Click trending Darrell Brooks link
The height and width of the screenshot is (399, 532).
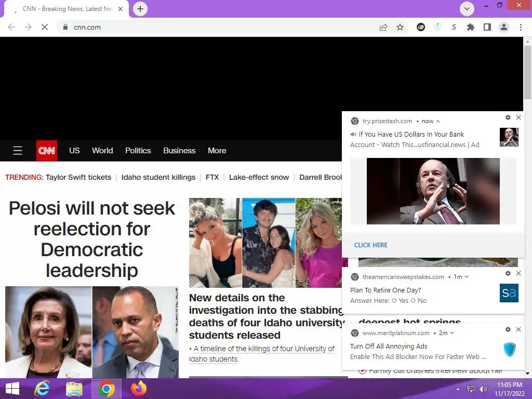(x=320, y=178)
